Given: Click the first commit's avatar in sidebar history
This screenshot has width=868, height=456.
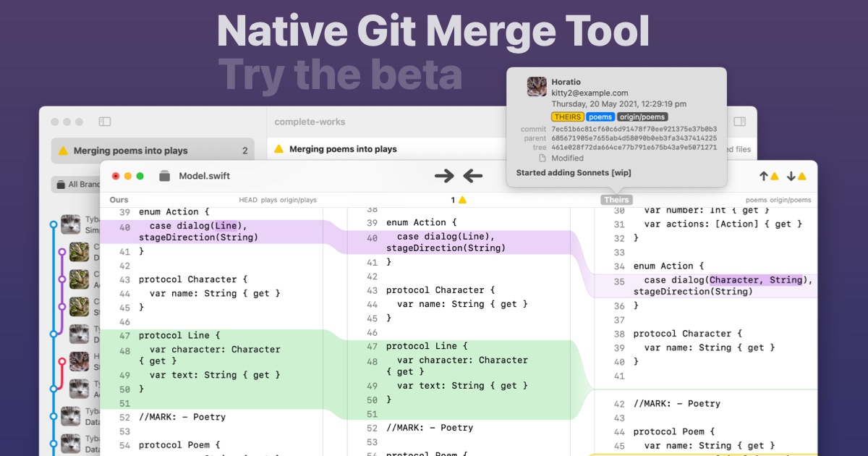Looking at the screenshot, I should tap(70, 224).
